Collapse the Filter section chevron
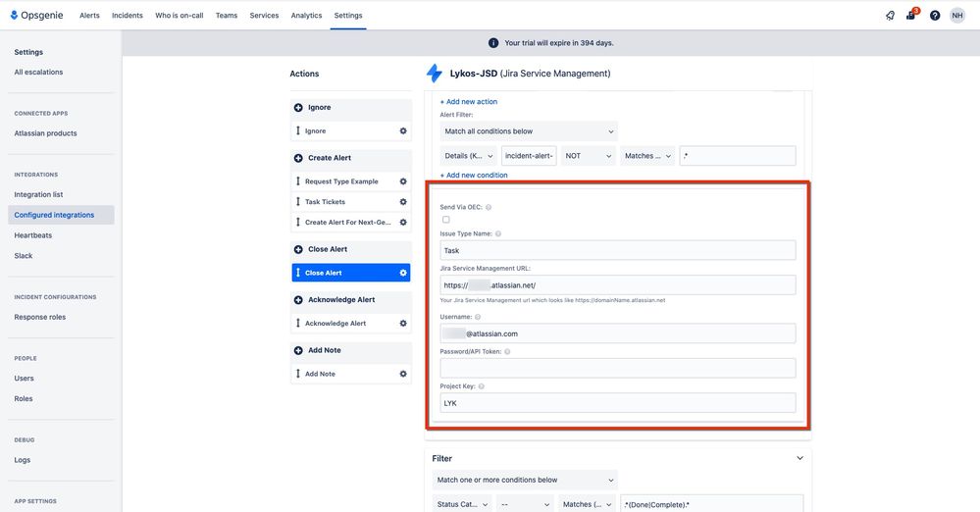Screen dimensions: 980x512 click(x=799, y=458)
